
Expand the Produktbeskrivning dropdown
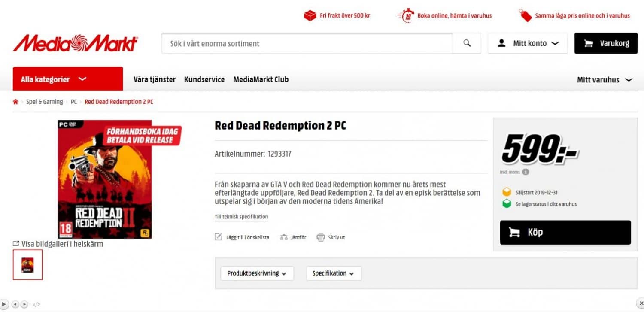(257, 273)
